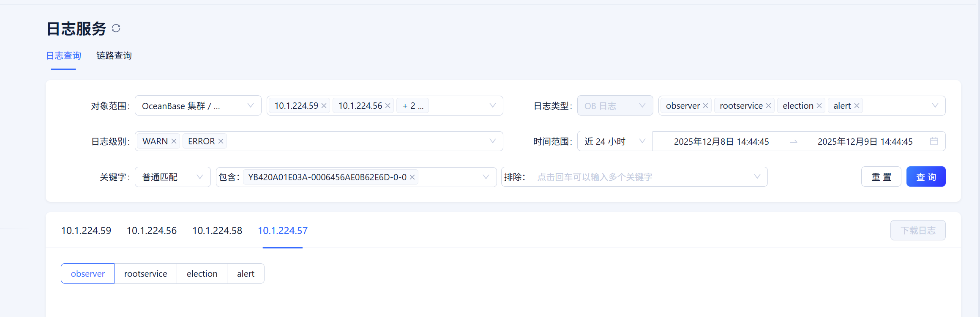980x317 pixels.
Task: Remove the 10.1.224.56 host tag
Action: click(388, 106)
